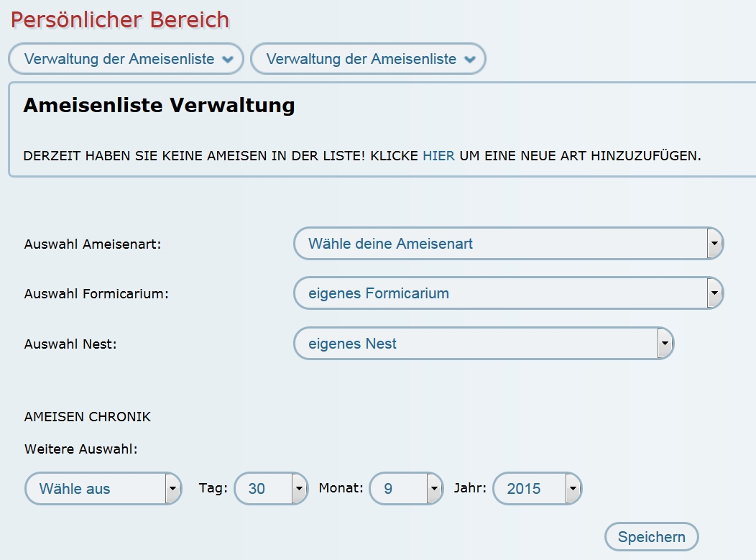Click the arrow button of the Nest dropdown
Image resolution: width=756 pixels, height=560 pixels.
click(x=665, y=344)
